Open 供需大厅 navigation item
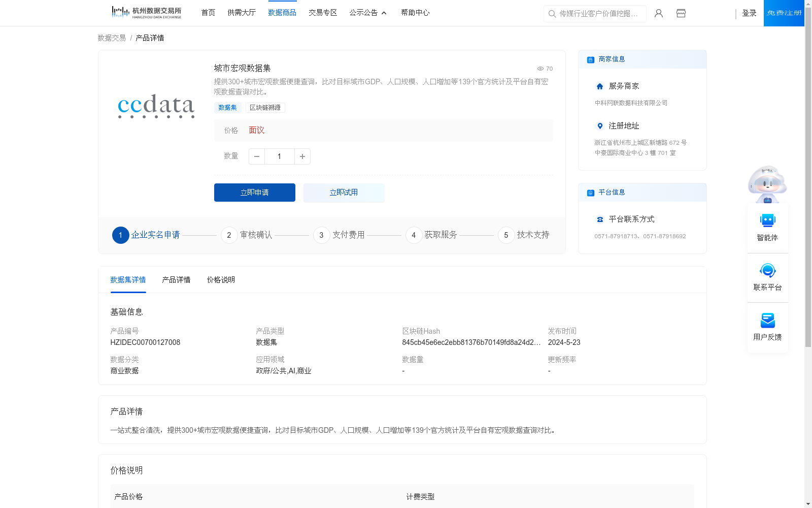Screen dimensions: 812x508 (x=242, y=13)
